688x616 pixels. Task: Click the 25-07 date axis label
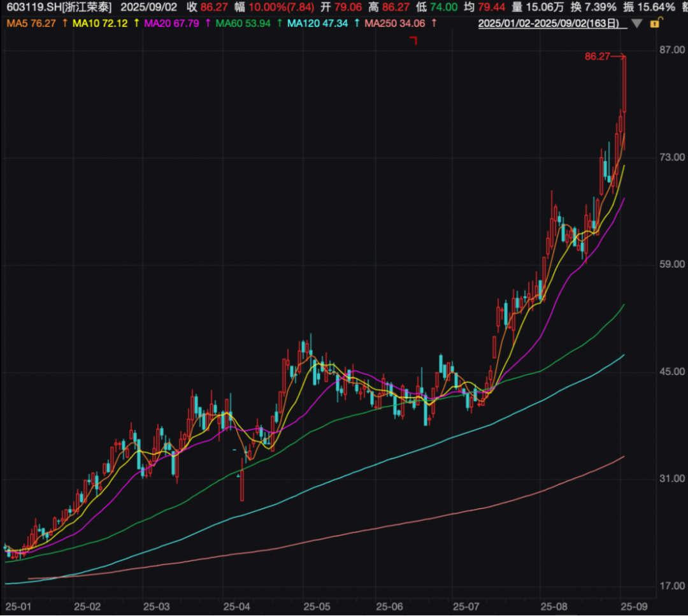pyautogui.click(x=466, y=607)
